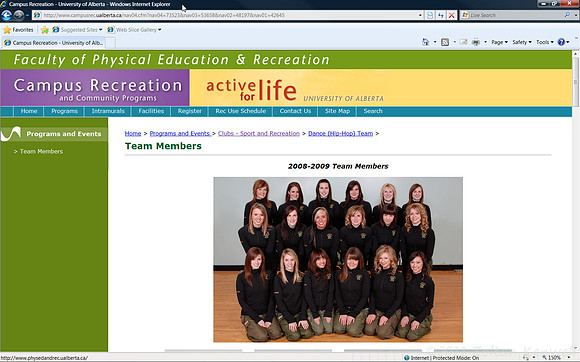Click the browser Forward arrow button
Screen dimensions: 580x362
18,15
